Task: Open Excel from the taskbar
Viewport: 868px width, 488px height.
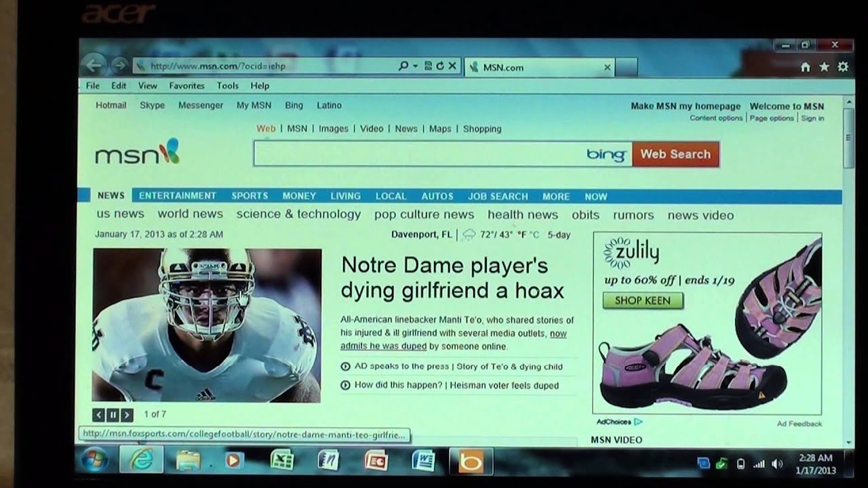Action: click(281, 461)
